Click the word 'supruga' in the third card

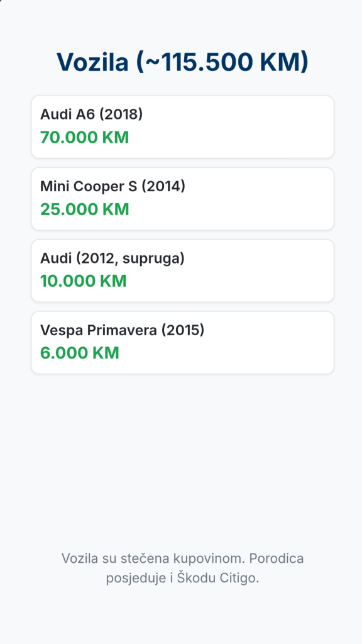tap(151, 258)
